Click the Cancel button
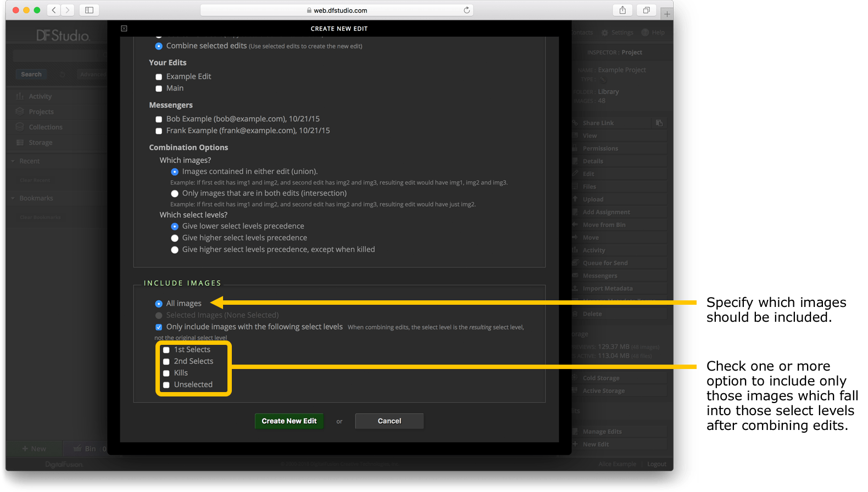Screen dimensions: 868x492 pyautogui.click(x=390, y=421)
